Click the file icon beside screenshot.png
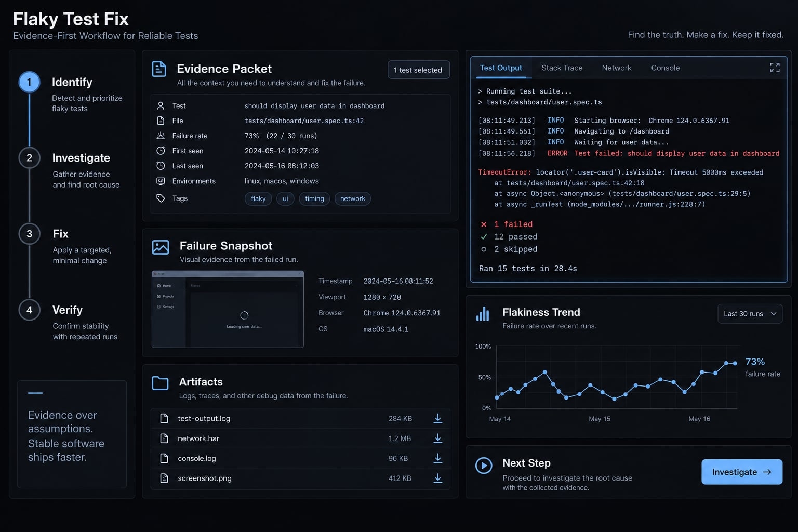The height and width of the screenshot is (532, 798). click(164, 478)
